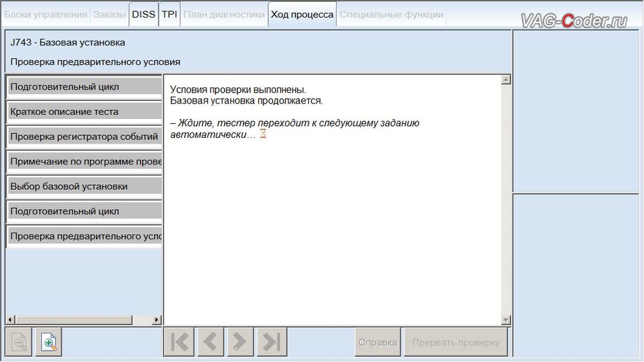Screen dimensions: 644x362
Task: Switch to the DISS tab
Action: tap(143, 15)
